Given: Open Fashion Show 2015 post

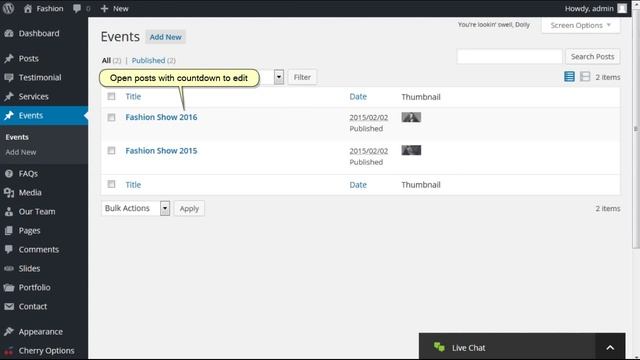Looking at the screenshot, I should pos(161,151).
